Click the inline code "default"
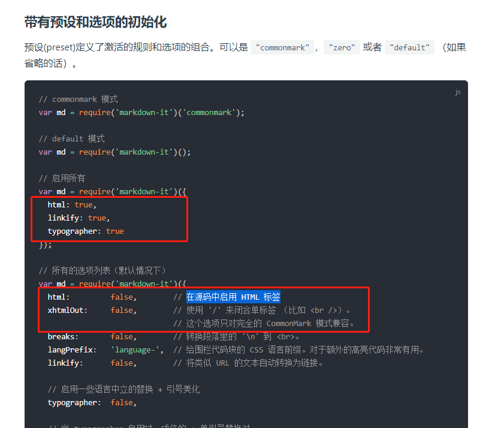504x428 pixels. click(x=409, y=47)
